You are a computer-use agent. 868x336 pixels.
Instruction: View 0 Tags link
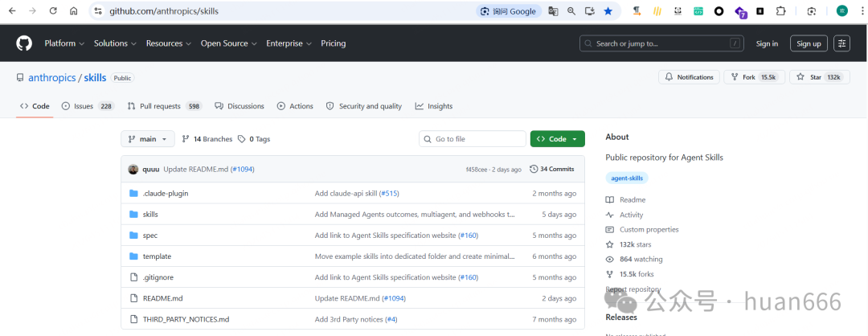click(254, 139)
